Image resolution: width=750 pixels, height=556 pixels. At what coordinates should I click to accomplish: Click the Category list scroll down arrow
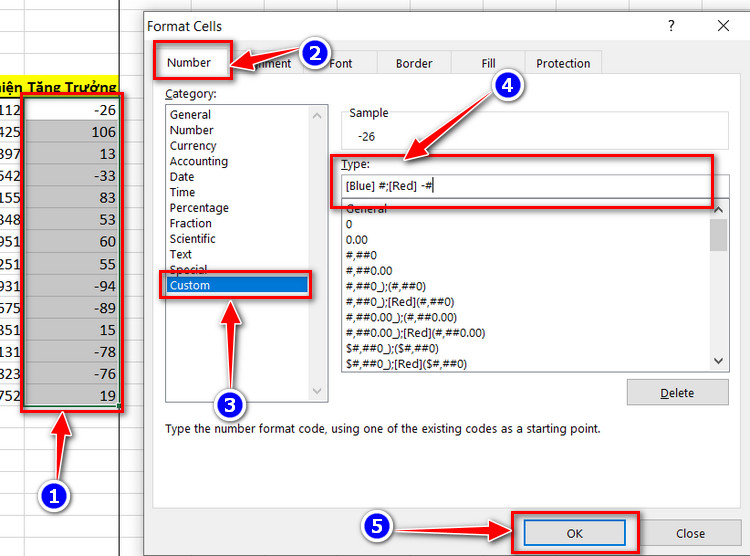point(317,391)
